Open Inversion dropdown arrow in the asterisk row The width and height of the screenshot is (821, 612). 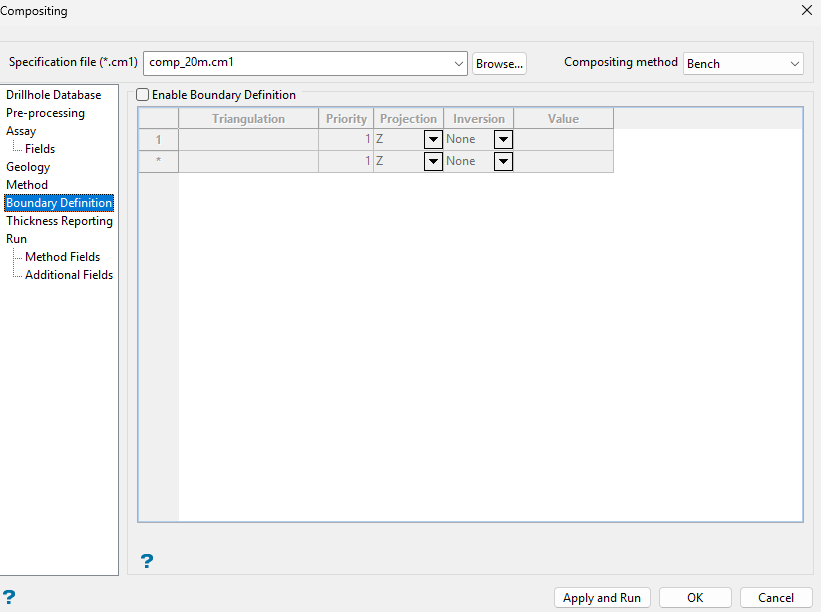503,161
